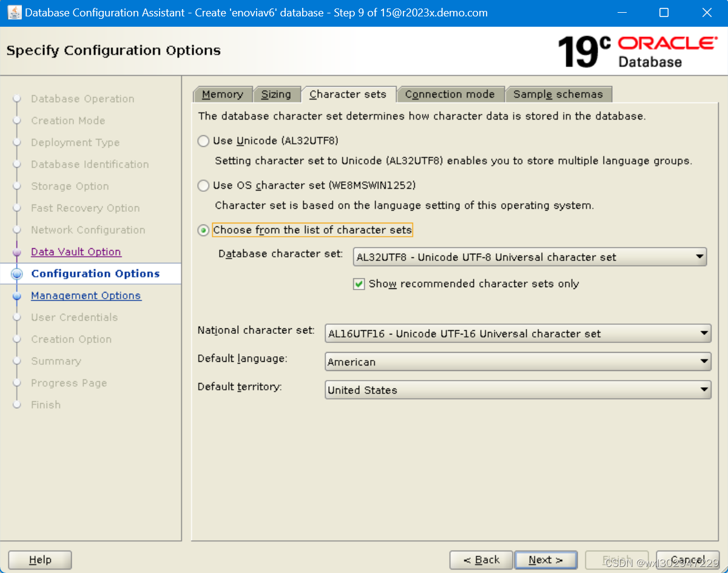Select the Configuration Options step
The height and width of the screenshot is (573, 728).
(x=95, y=274)
